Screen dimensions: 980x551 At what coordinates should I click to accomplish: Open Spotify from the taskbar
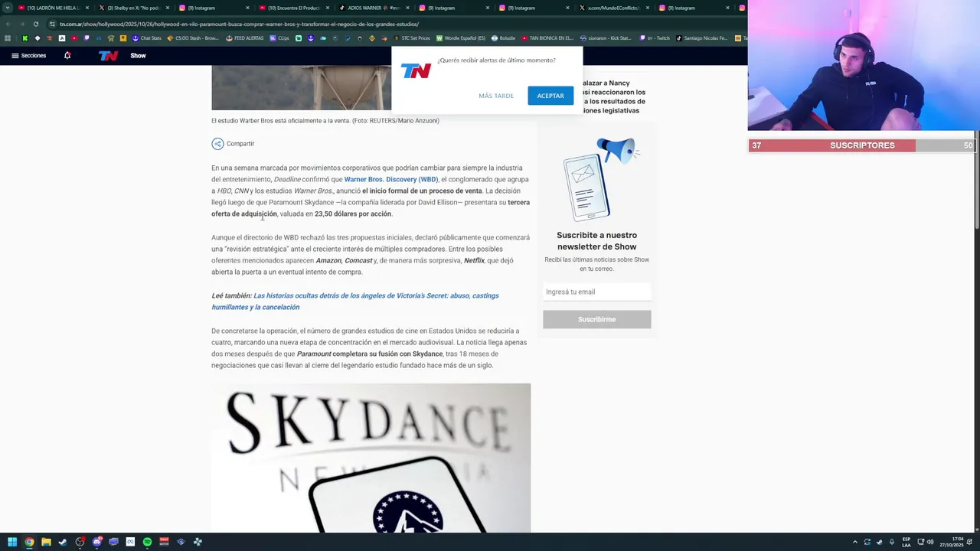coord(147,542)
